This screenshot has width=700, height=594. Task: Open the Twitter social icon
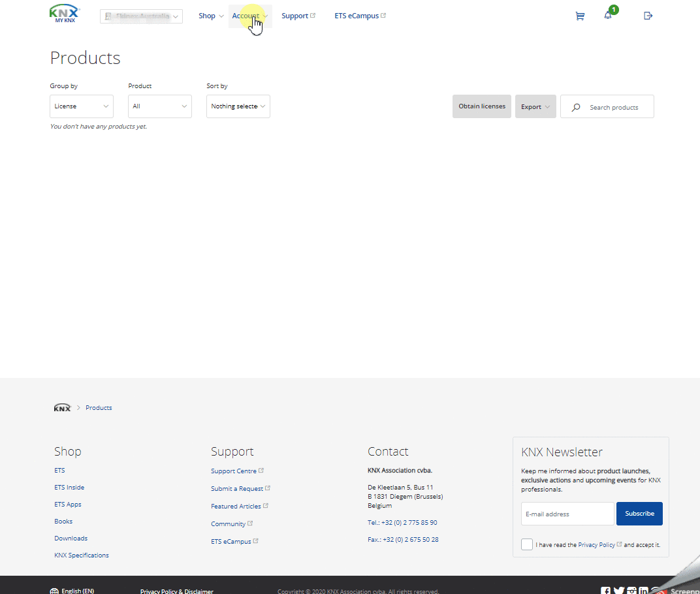tap(619, 591)
